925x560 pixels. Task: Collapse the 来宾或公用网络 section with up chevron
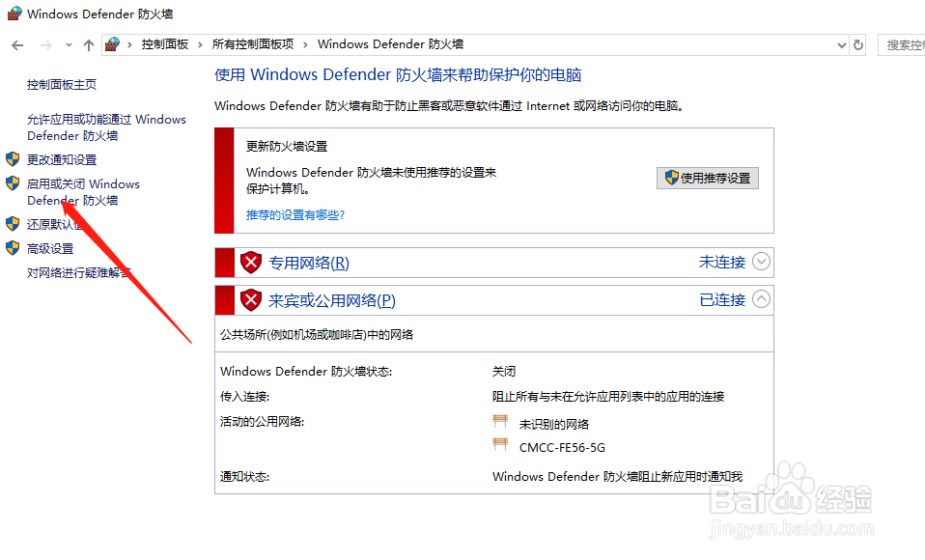[x=761, y=299]
